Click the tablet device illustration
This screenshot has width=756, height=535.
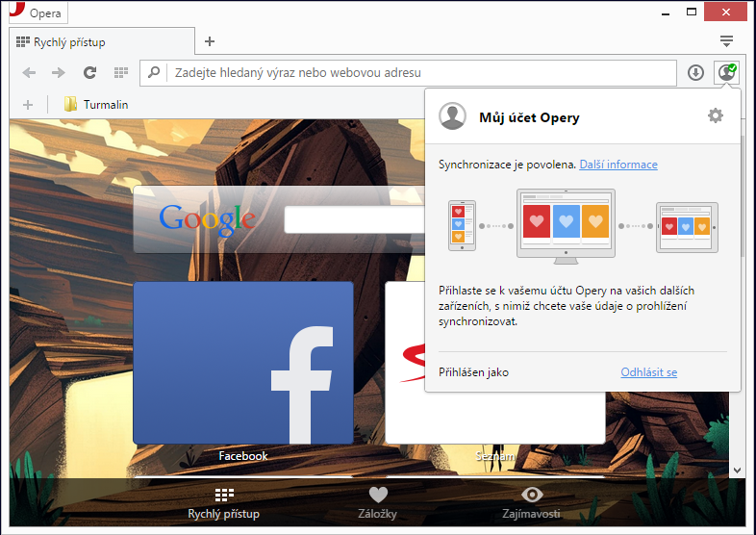tap(687, 227)
